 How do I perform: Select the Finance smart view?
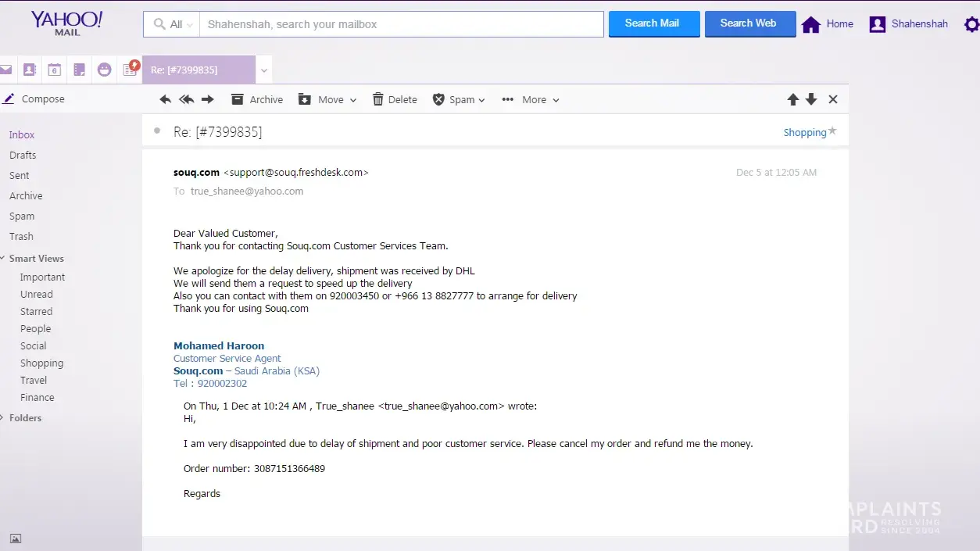pos(38,397)
